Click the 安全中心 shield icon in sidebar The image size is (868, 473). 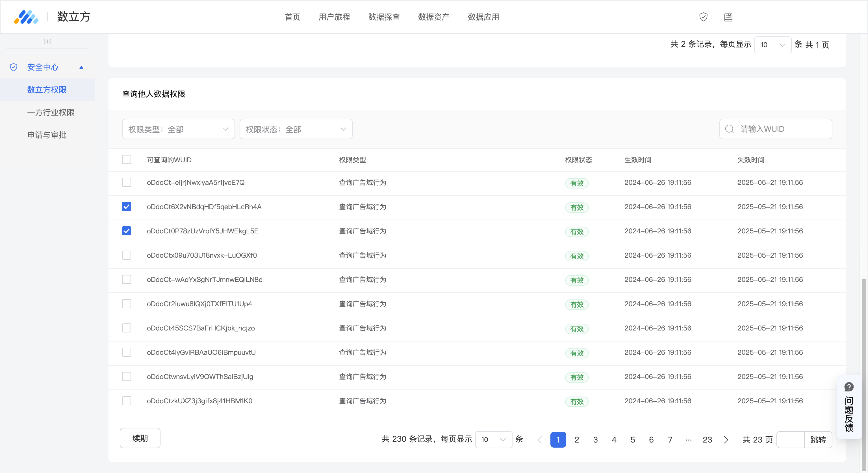pyautogui.click(x=14, y=67)
